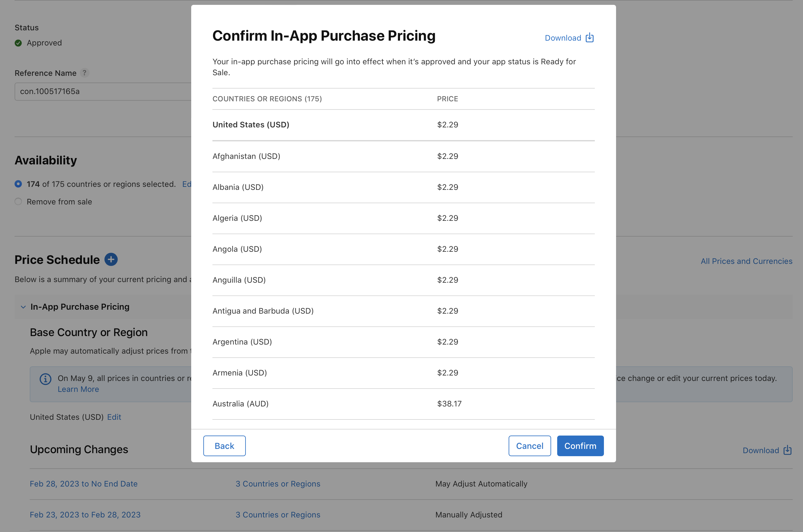View the 3 Countries or Regions for Feb 23 change
The image size is (803, 532).
point(278,514)
